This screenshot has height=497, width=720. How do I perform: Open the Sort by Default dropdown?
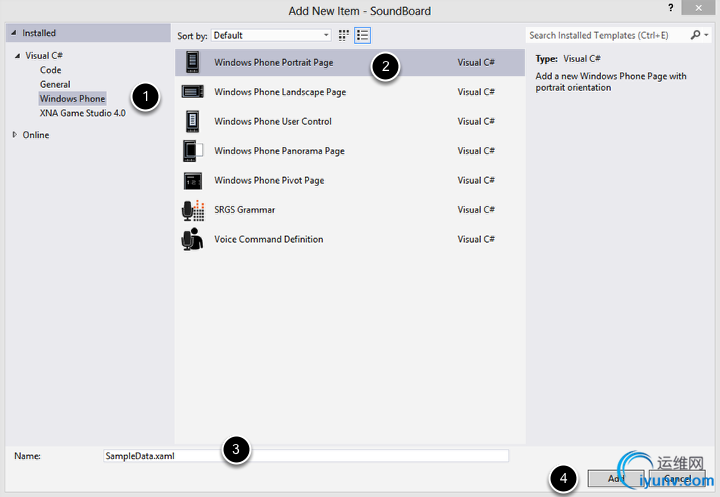(271, 35)
